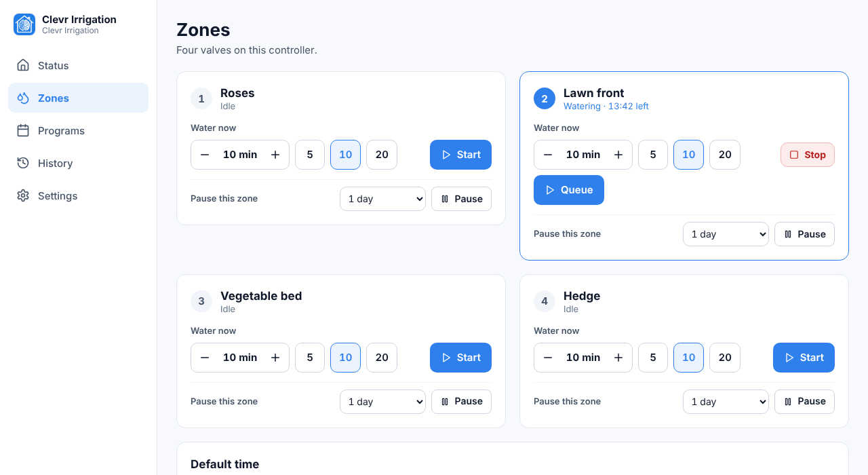Click the Programs calendar icon
The width and height of the screenshot is (868, 475).
point(23,130)
